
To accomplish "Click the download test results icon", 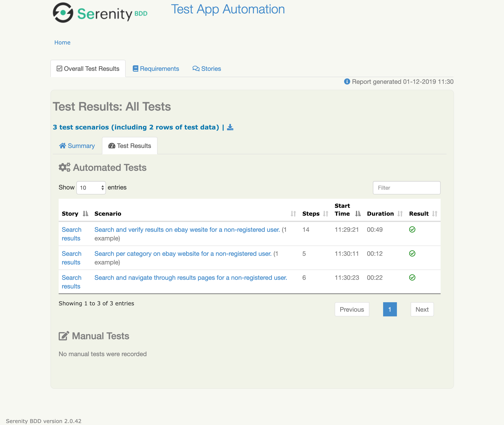I will pos(230,127).
